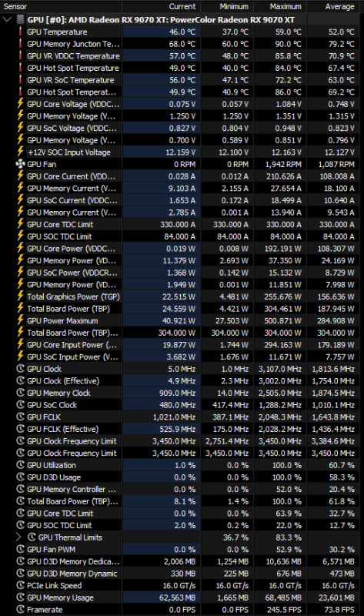Click lightning icon beside GPU Core TDC Limit amps
The image size is (364, 616).
(x=21, y=224)
